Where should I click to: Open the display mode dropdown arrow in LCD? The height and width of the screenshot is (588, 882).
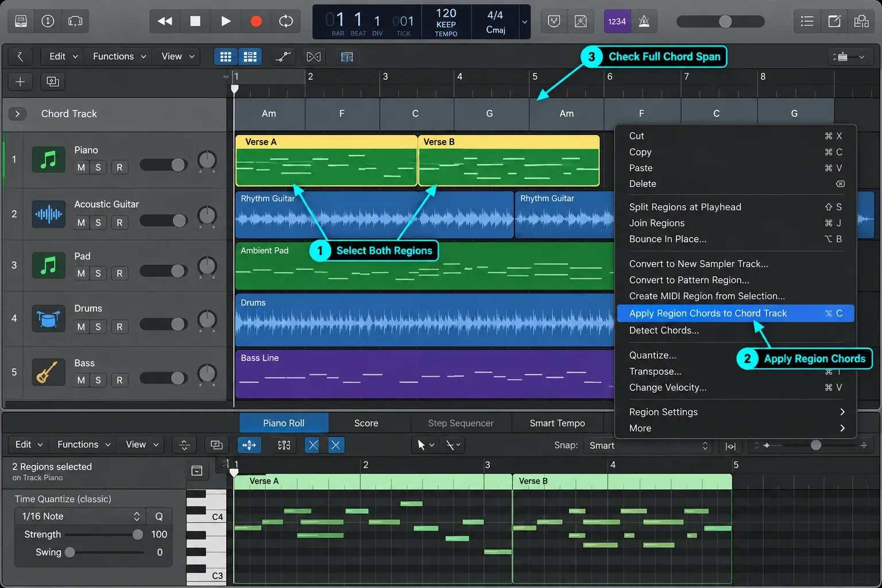524,22
